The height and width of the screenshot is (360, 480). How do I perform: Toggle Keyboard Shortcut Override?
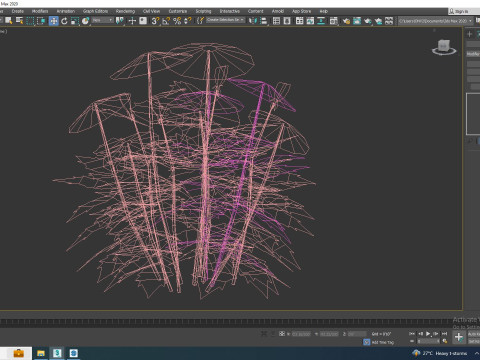[143, 21]
